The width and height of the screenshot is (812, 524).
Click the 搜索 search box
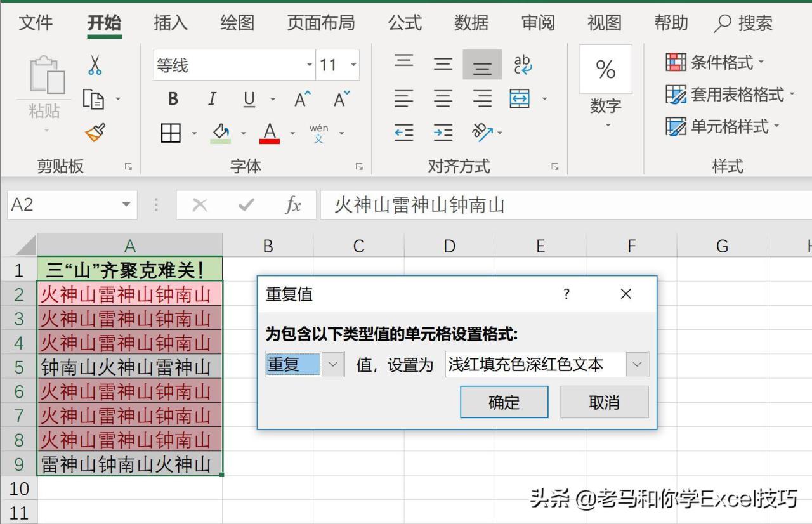743,24
